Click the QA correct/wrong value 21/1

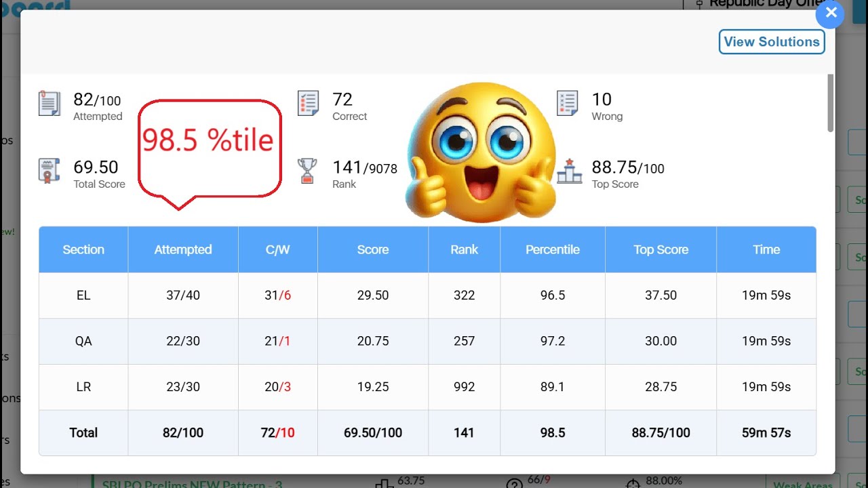tap(277, 341)
